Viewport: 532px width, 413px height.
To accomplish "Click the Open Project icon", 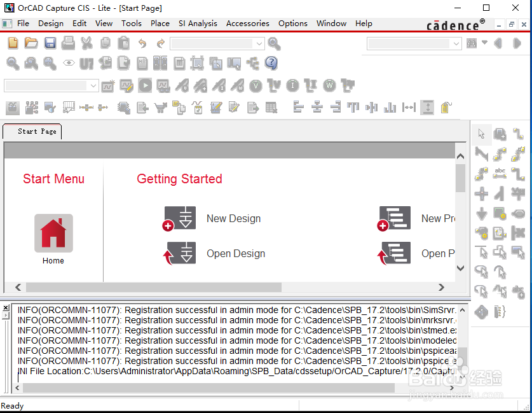I will 394,253.
